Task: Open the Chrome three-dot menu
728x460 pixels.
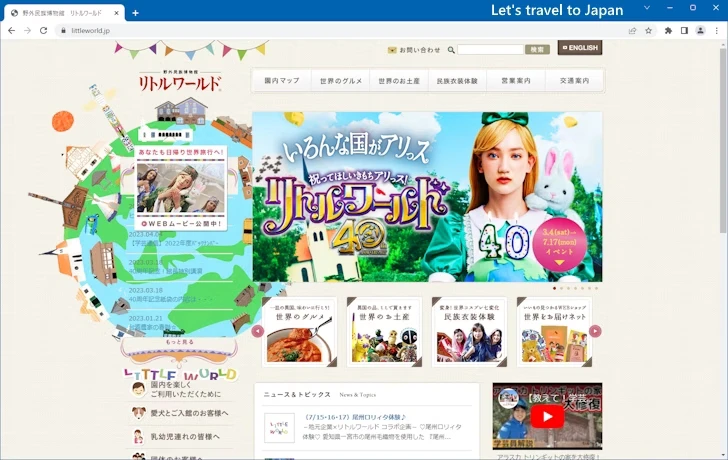Action: pyautogui.click(x=717, y=31)
